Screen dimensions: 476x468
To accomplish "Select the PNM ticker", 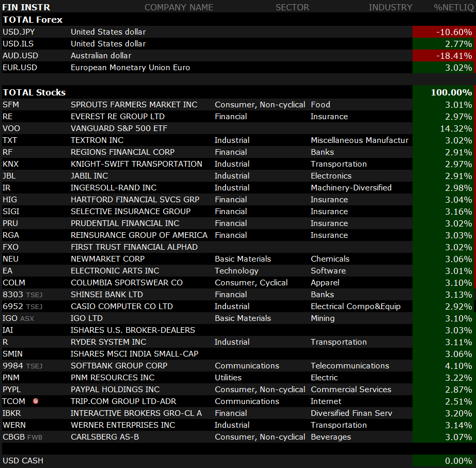I will point(11,378).
